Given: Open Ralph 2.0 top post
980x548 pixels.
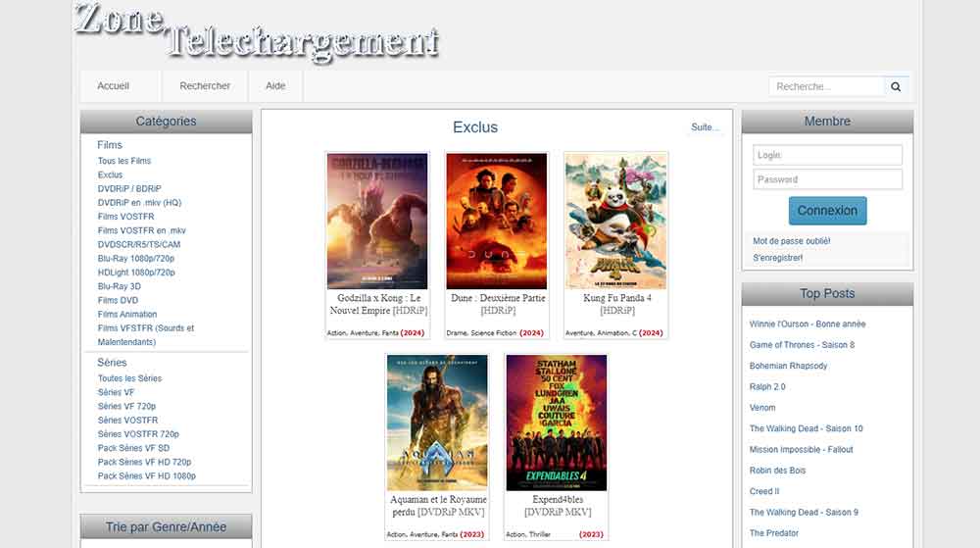Looking at the screenshot, I should [x=767, y=387].
